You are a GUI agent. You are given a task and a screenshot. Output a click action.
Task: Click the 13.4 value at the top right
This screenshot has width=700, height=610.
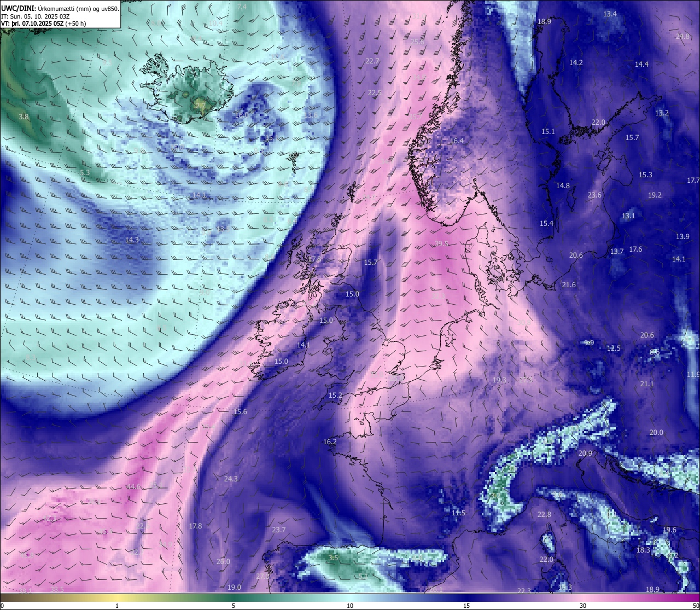click(610, 14)
